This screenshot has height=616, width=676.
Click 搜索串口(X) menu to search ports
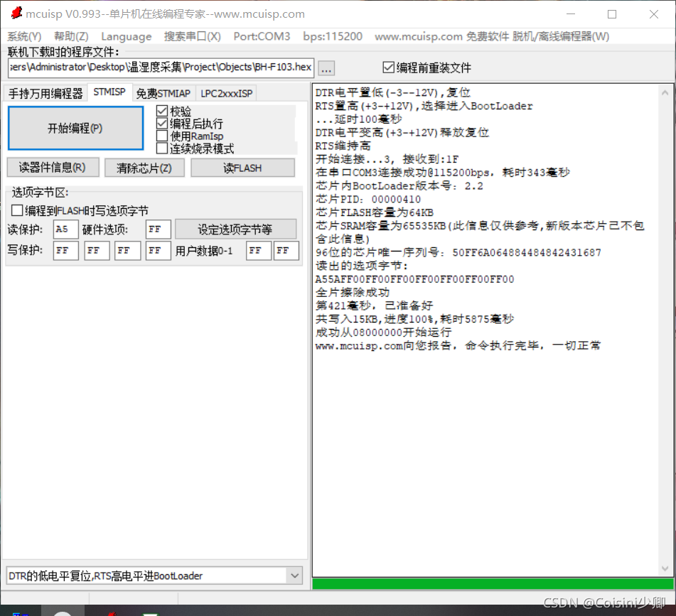[x=193, y=37]
